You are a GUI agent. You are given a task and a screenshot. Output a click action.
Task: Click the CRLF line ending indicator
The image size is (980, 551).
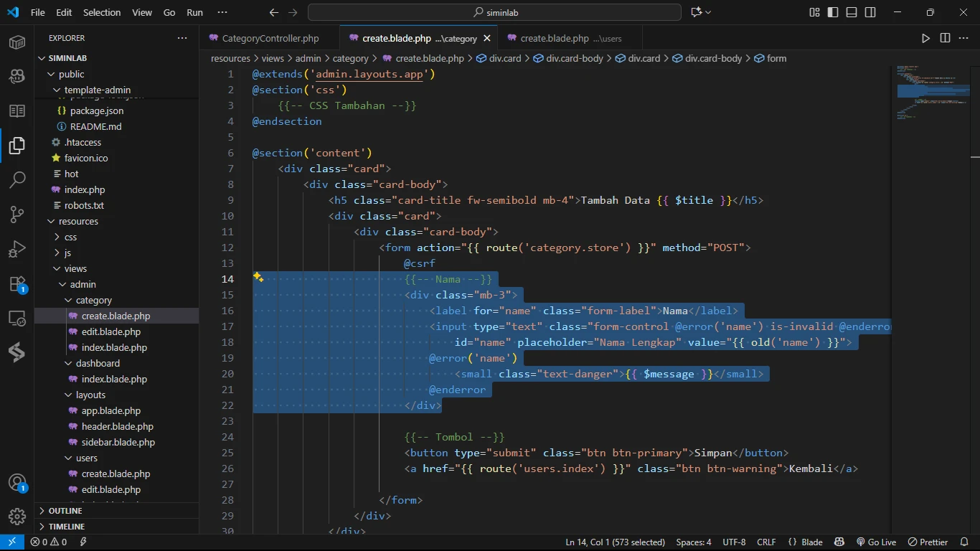(x=766, y=542)
